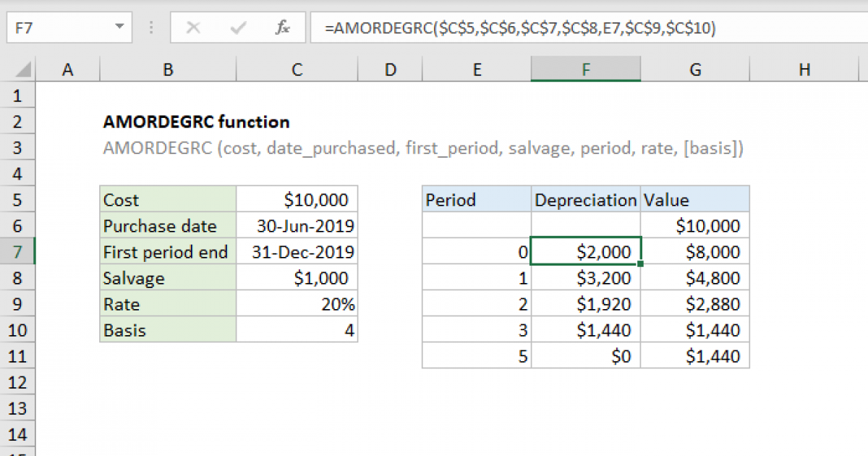868x456 pixels.
Task: Select the Cost cell showing $10,000
Action: [x=297, y=199]
